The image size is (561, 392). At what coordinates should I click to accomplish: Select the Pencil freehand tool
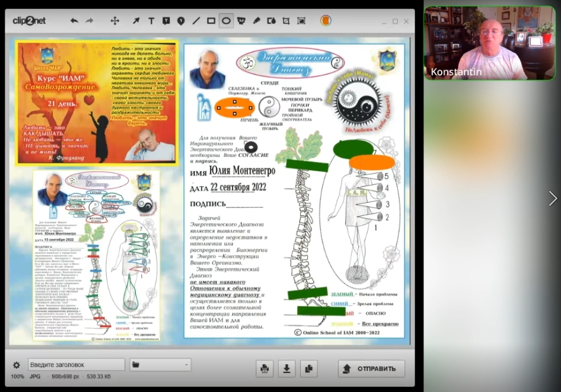click(x=257, y=21)
